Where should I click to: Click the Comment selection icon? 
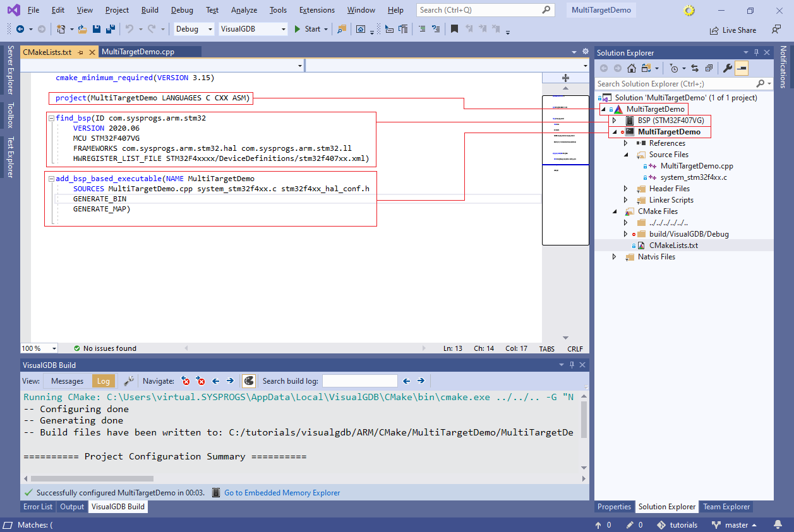[x=421, y=29]
